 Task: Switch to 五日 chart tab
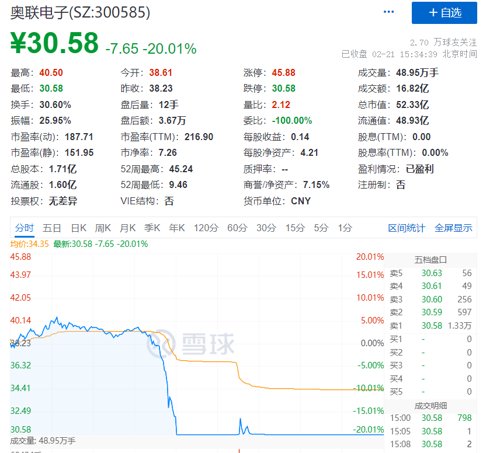tap(52, 228)
